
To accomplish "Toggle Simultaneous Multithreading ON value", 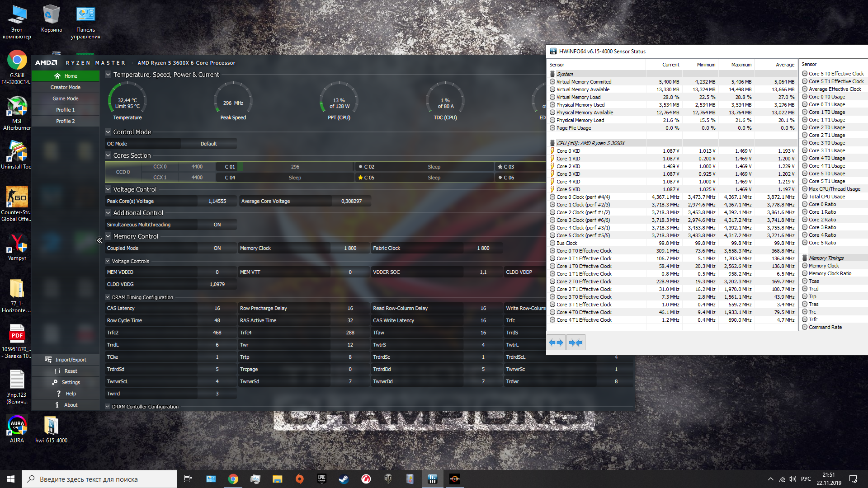I will click(x=217, y=225).
